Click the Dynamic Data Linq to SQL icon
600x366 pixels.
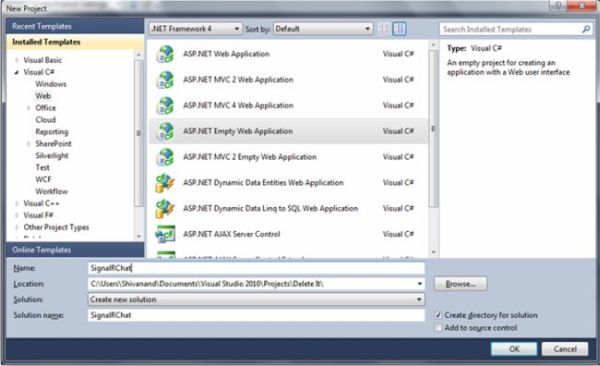pyautogui.click(x=165, y=208)
